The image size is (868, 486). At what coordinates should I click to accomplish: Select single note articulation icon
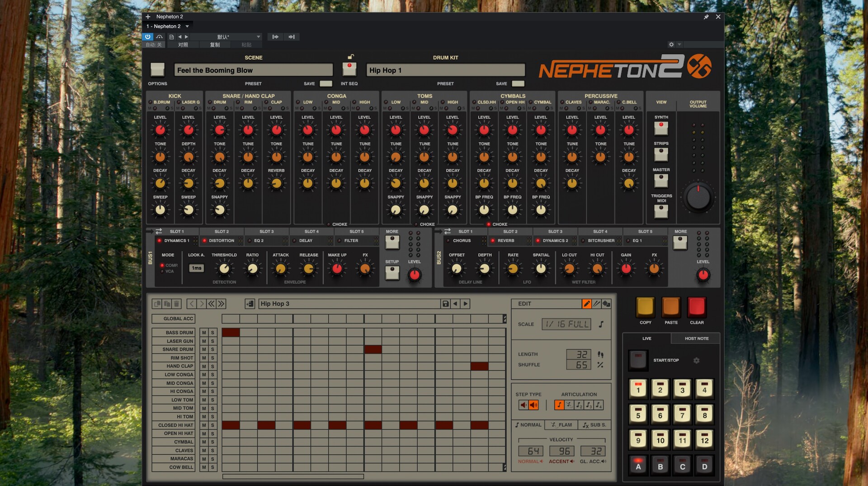(559, 405)
